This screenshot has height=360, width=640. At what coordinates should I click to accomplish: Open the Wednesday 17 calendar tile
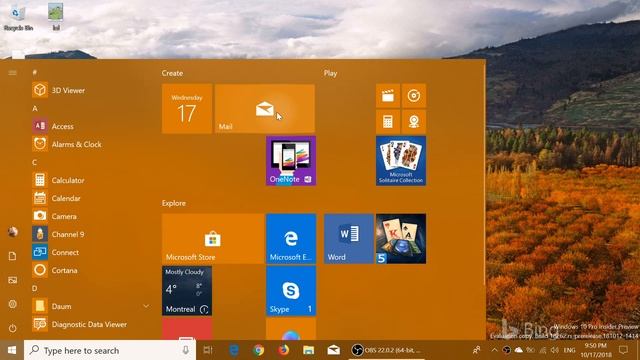pyautogui.click(x=187, y=109)
